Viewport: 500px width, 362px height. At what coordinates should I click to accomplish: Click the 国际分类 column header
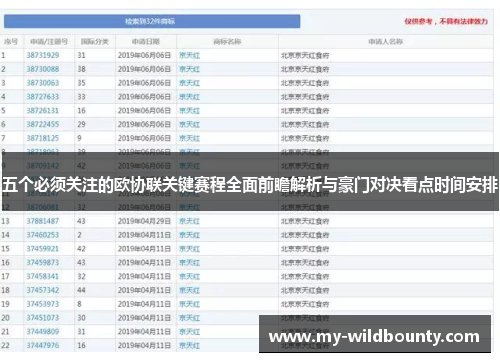point(95,42)
